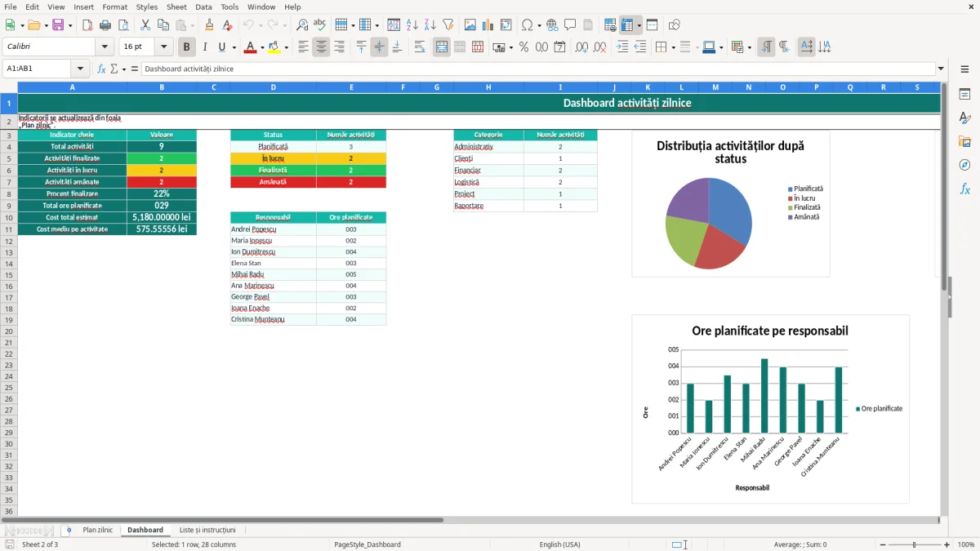Toggle Merge and Center Cells
The image size is (980, 551).
pyautogui.click(x=442, y=47)
